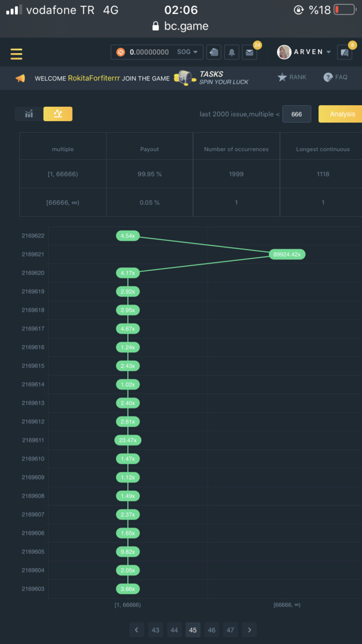This screenshot has height=644, width=362.
Task: Open notifications bell
Action: tap(231, 52)
